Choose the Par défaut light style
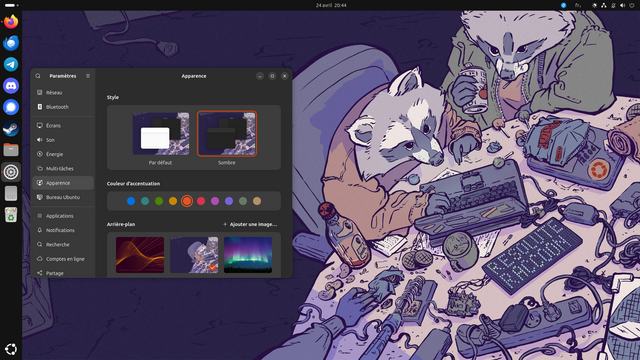 point(161,134)
